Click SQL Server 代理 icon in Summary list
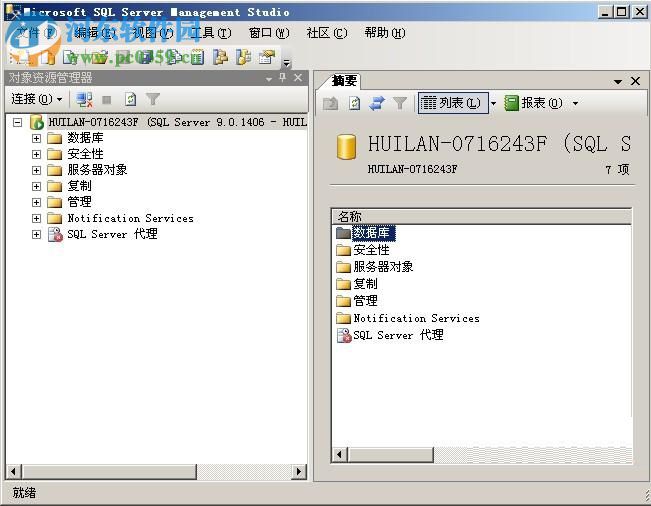Screen dimensions: 651x506 pos(344,335)
